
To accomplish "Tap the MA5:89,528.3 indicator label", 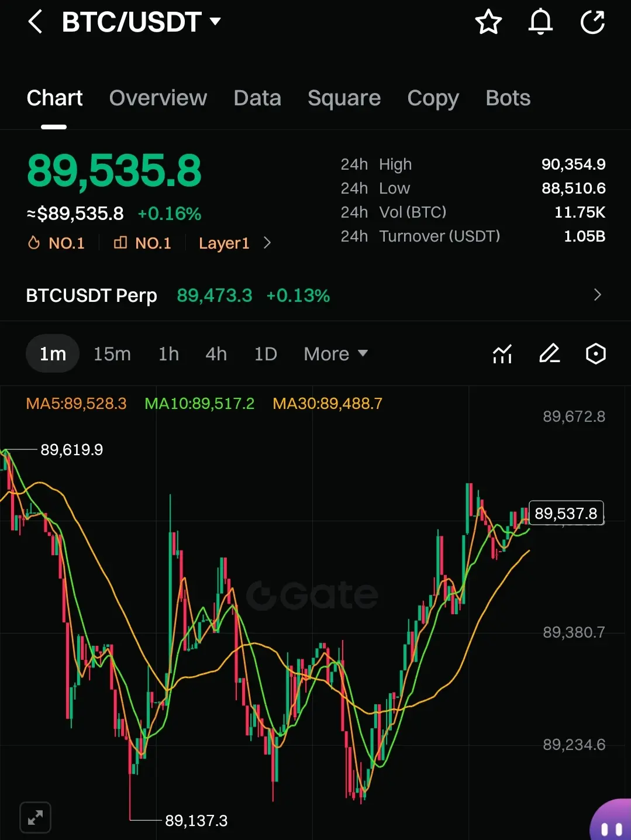I will pos(76,404).
